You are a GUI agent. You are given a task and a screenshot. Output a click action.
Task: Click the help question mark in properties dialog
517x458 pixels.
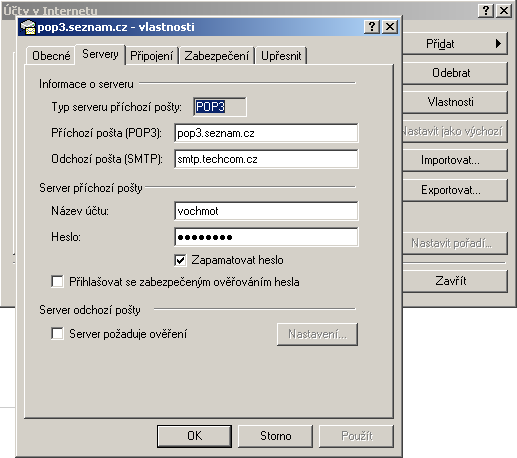pyautogui.click(x=372, y=26)
